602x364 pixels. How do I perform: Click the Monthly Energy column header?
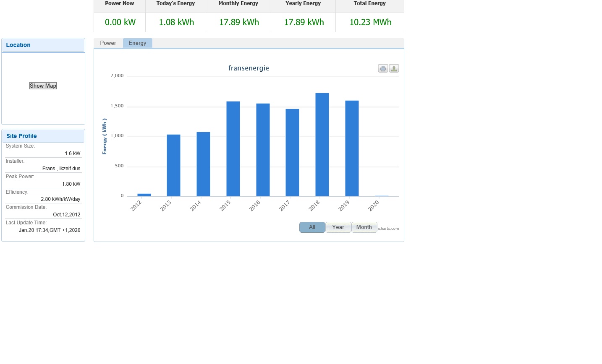(x=238, y=3)
